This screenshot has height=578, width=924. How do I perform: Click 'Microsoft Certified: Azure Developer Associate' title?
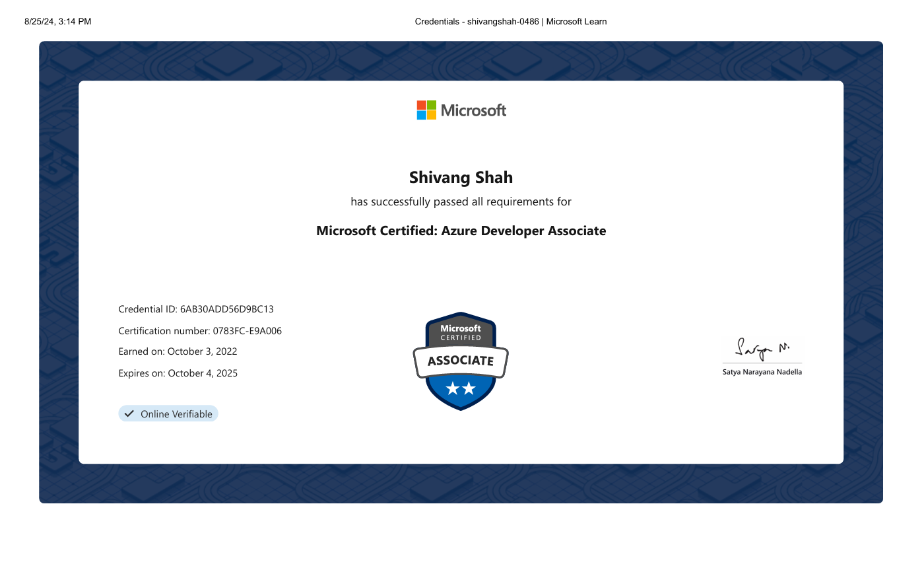461,231
